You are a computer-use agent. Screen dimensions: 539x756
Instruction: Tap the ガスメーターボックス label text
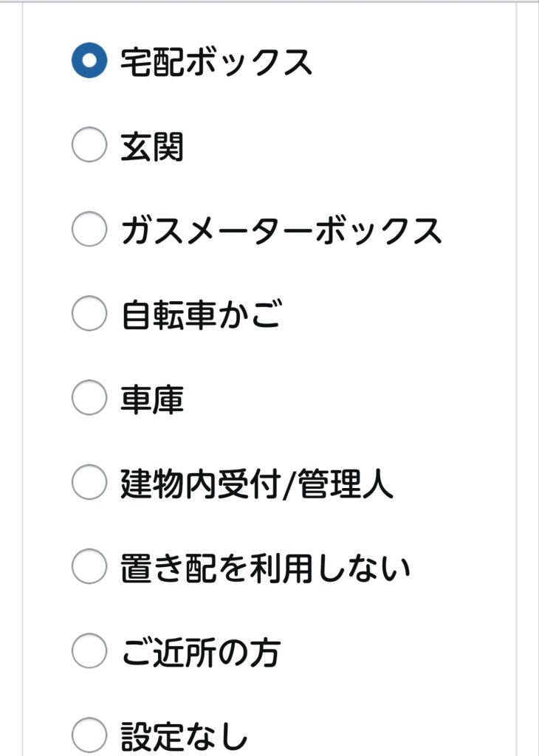[281, 232]
